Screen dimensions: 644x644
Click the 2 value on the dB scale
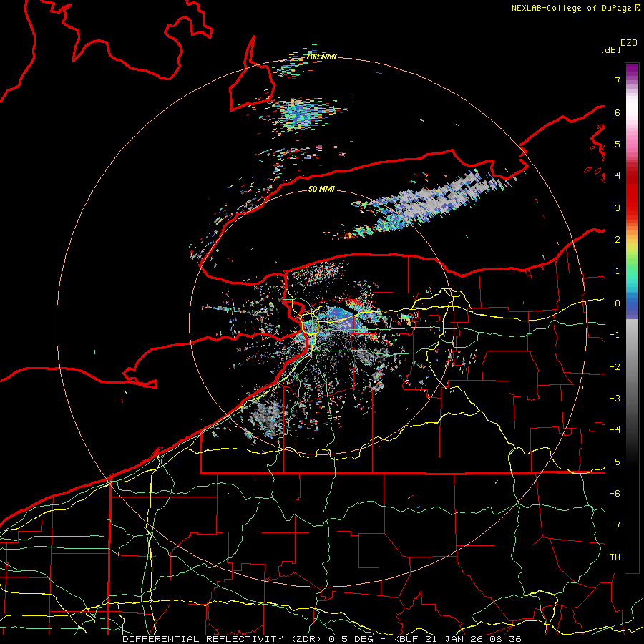[x=618, y=240]
